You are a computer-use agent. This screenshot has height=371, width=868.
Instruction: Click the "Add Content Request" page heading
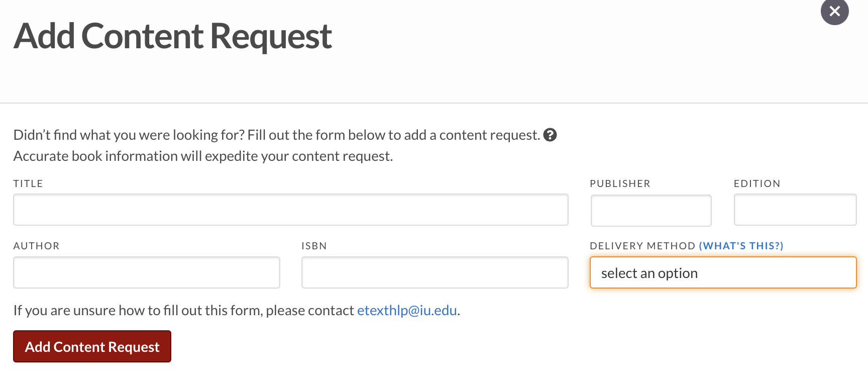pos(173,36)
